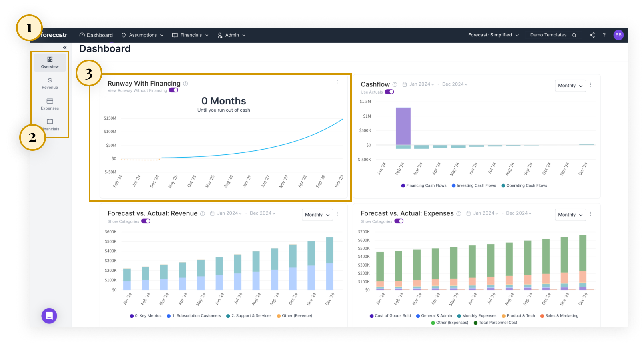Click the share icon in top bar

coord(592,35)
